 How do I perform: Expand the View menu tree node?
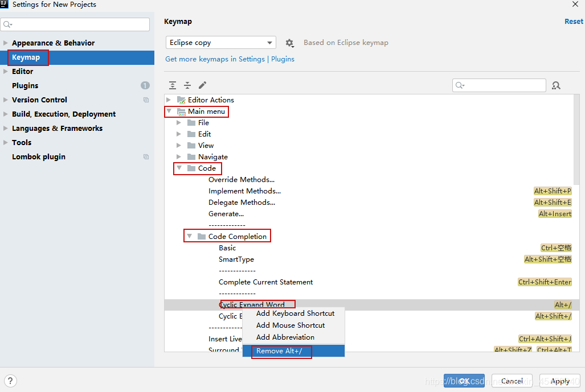pyautogui.click(x=179, y=145)
